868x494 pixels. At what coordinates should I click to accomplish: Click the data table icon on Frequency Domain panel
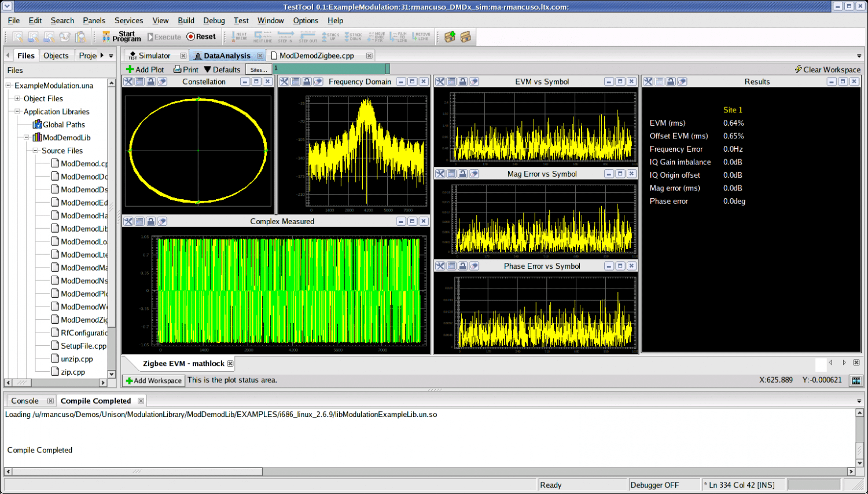coord(296,82)
